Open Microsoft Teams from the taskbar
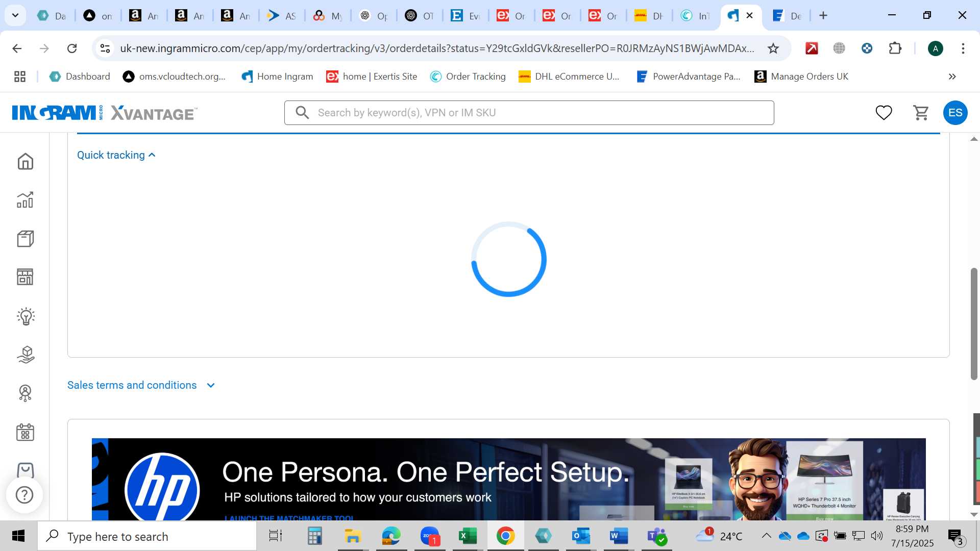The width and height of the screenshot is (980, 551). click(x=657, y=536)
